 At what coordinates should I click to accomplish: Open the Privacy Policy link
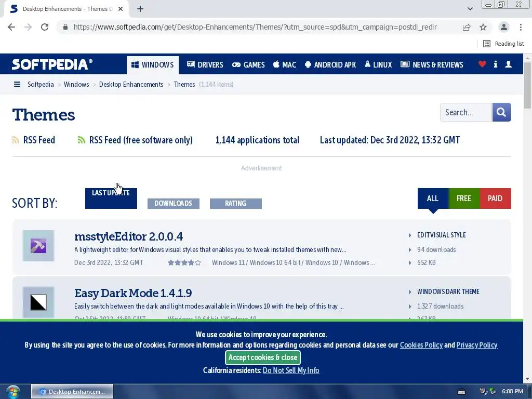click(477, 345)
